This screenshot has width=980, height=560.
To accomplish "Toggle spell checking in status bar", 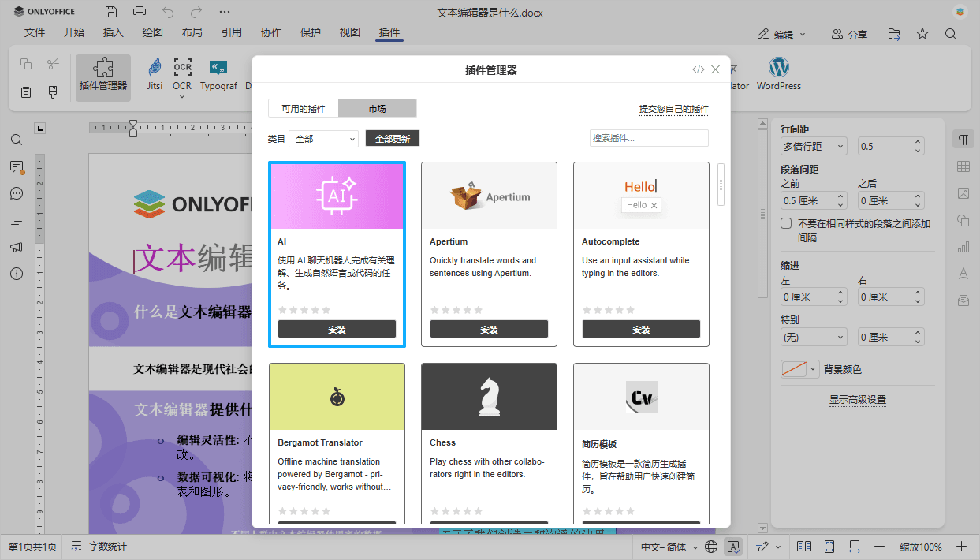I will point(733,547).
